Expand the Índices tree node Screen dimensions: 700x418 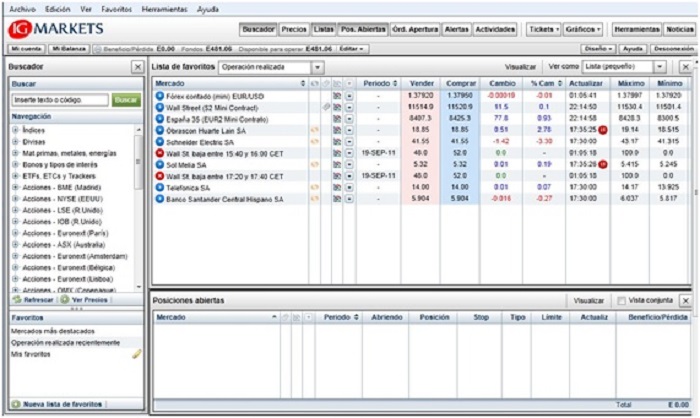tap(16, 130)
